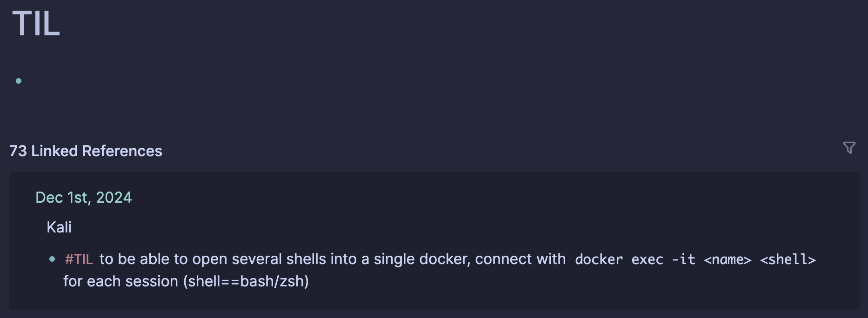Click the year 2024 in the date link
The height and width of the screenshot is (318, 868).
[114, 198]
